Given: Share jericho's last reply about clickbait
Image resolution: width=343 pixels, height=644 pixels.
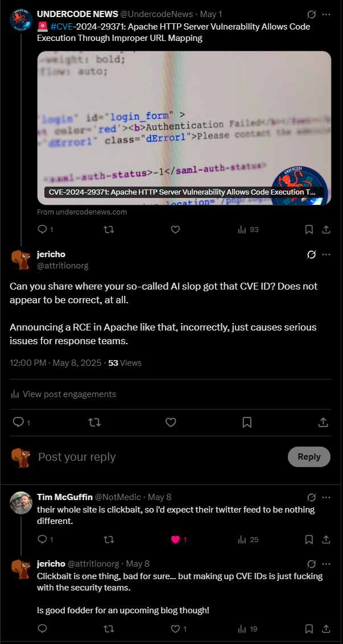Looking at the screenshot, I should pyautogui.click(x=327, y=629).
